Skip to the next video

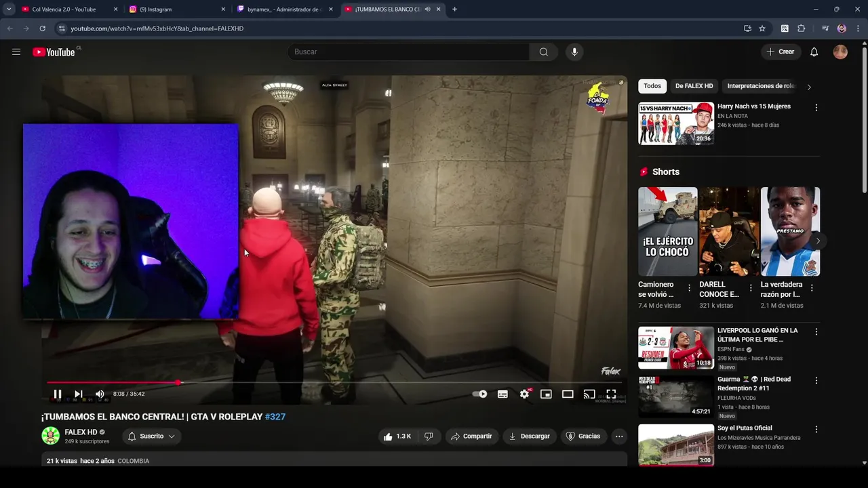[79, 394]
